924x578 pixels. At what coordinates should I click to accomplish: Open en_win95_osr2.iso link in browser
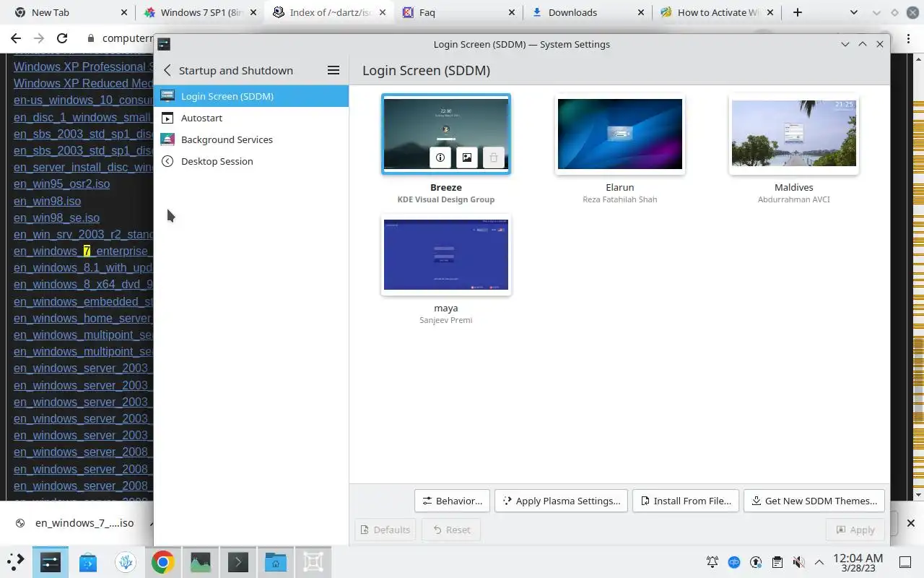(61, 184)
